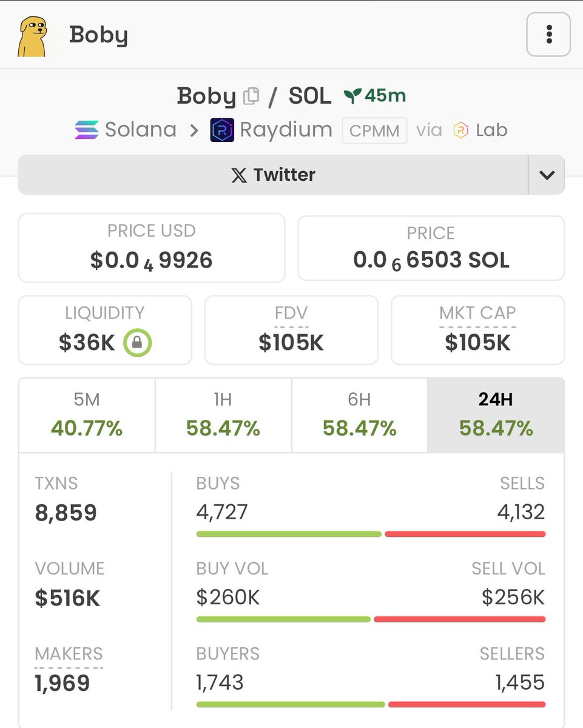Click the X logo on Twitter button
This screenshot has width=583, height=728.
tap(239, 175)
